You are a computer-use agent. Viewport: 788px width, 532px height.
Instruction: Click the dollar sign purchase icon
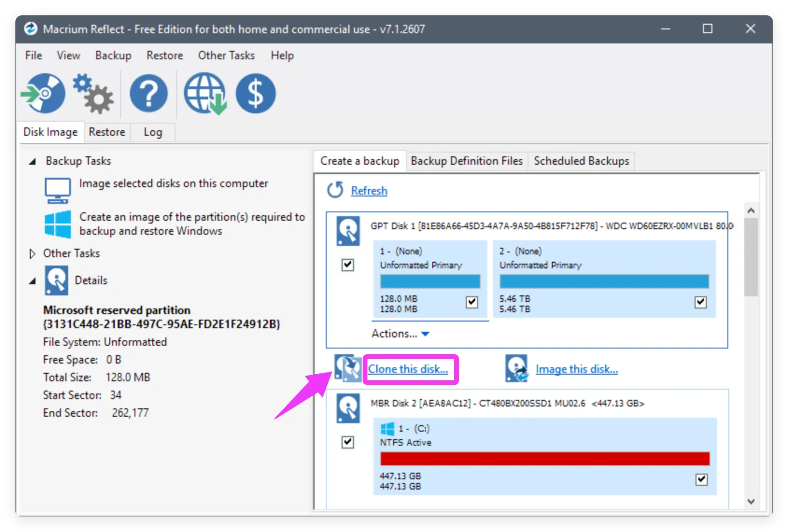[256, 93]
